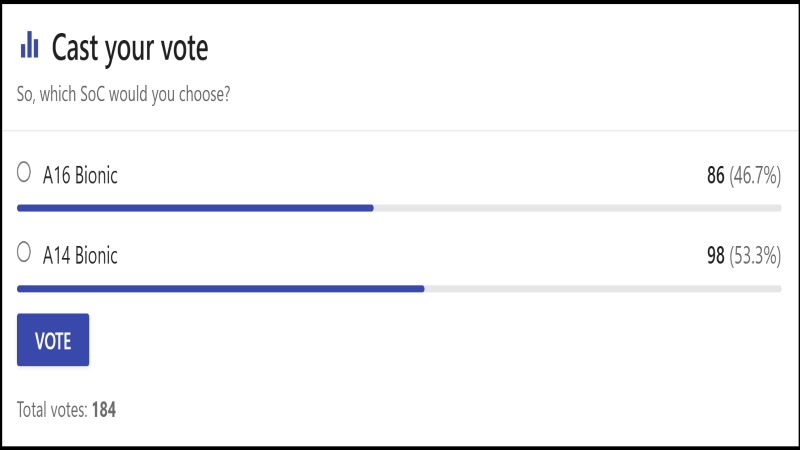800x450 pixels.
Task: Click the A16 Bionic option label
Action: 80,176
